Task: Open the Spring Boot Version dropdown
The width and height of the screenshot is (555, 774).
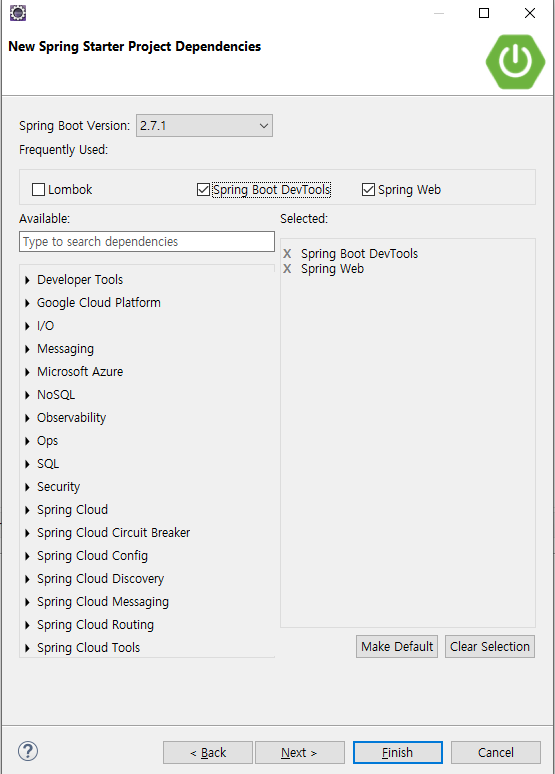Action: pos(204,126)
